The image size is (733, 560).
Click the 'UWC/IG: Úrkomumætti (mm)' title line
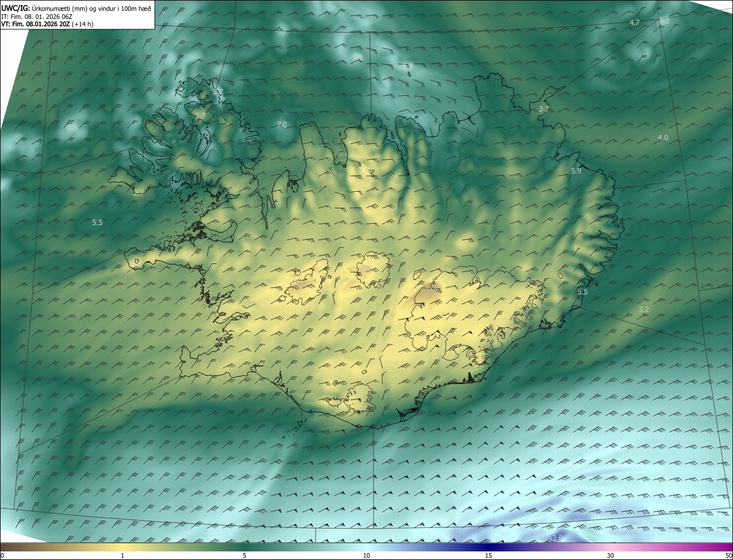click(x=76, y=8)
